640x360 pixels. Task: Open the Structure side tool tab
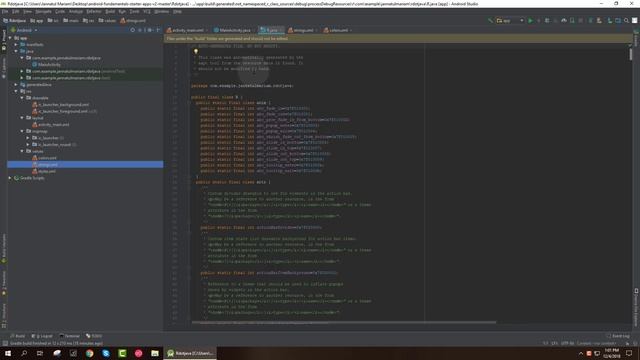coord(4,315)
